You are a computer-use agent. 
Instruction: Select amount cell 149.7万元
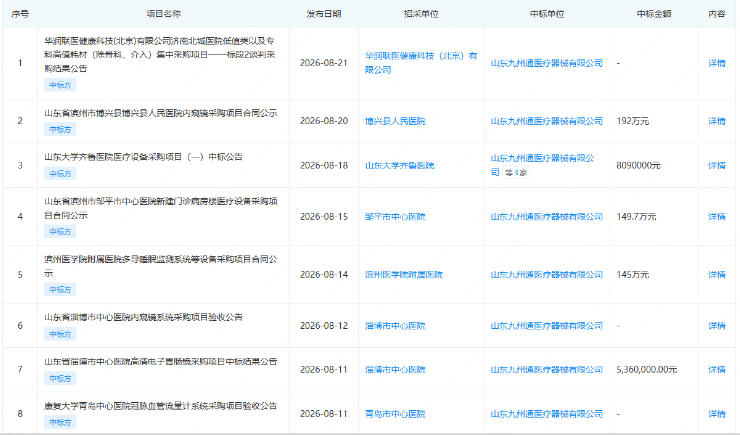[636, 217]
